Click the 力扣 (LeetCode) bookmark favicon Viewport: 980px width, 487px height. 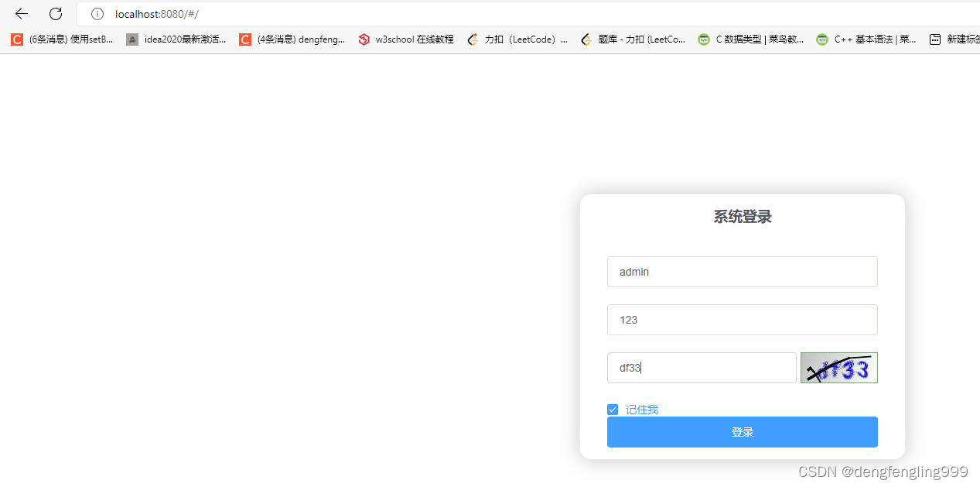pyautogui.click(x=473, y=39)
